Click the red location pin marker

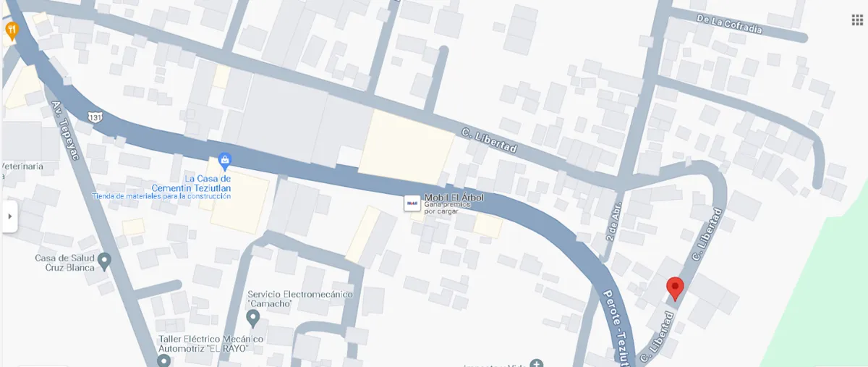tap(674, 289)
